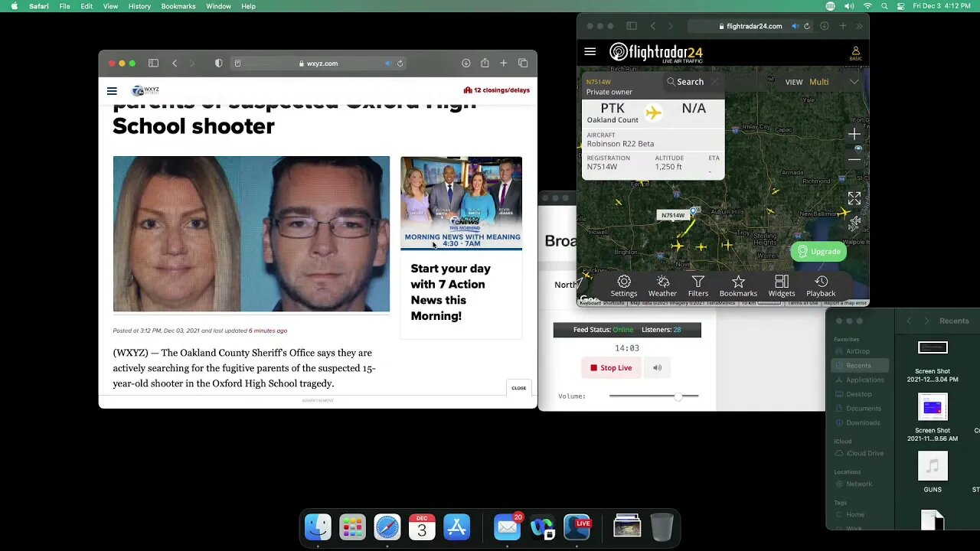This screenshot has width=980, height=551.
Task: Mute audio on the flightradar24.com tab
Action: 795,26
